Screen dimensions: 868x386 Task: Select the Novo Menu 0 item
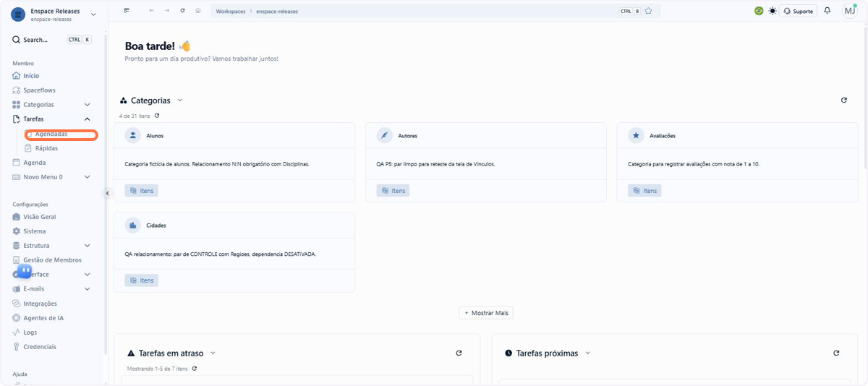[x=43, y=177]
